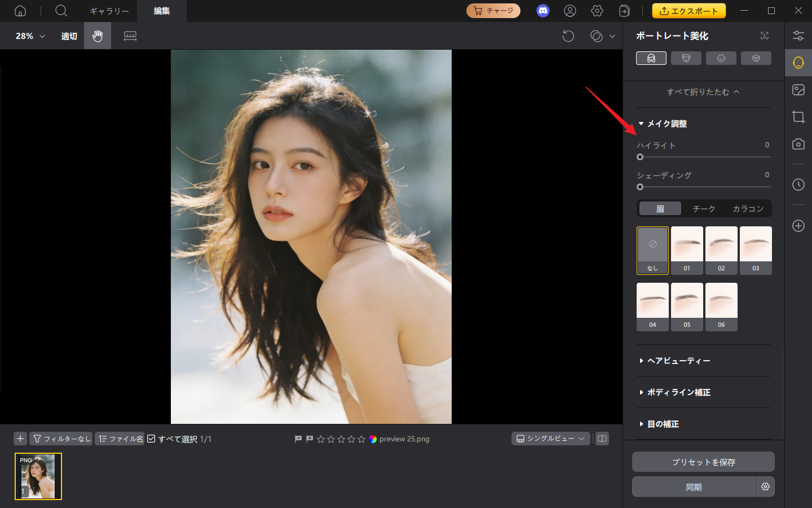Open the 28% zoom level dropdown

(x=27, y=36)
